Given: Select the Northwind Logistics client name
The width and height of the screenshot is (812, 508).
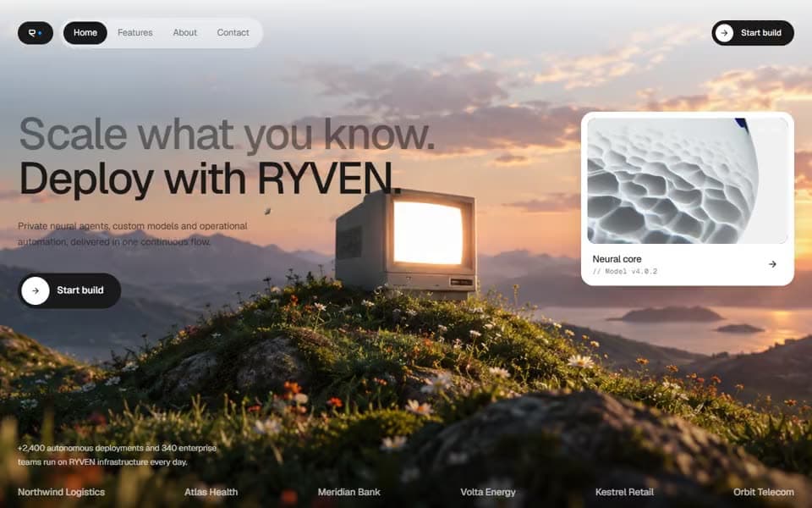Looking at the screenshot, I should pyautogui.click(x=61, y=492).
